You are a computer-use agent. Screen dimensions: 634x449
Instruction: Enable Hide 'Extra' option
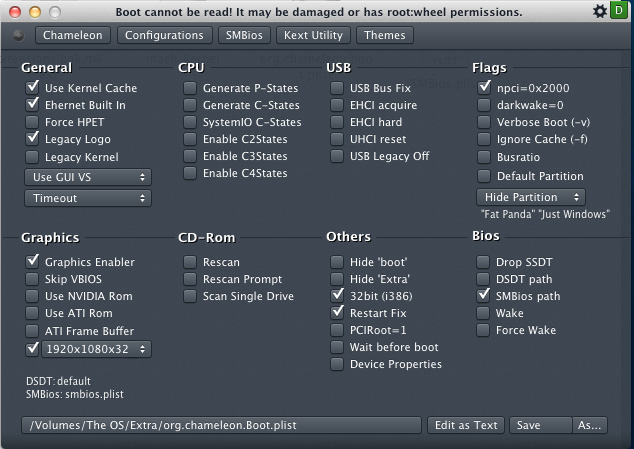[337, 279]
